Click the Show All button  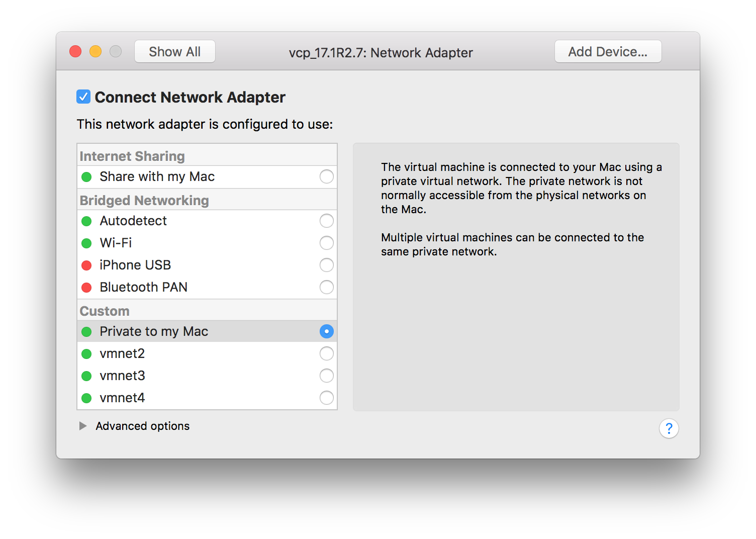(x=174, y=51)
